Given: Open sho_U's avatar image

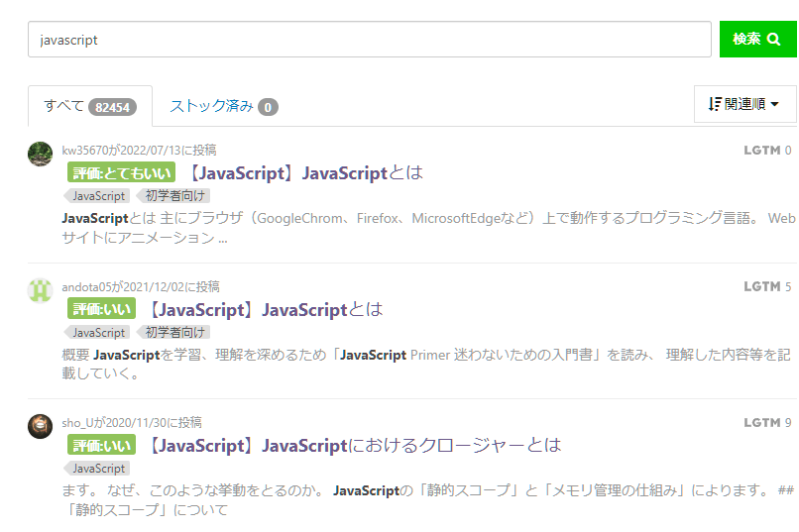Looking at the screenshot, I should tap(41, 426).
